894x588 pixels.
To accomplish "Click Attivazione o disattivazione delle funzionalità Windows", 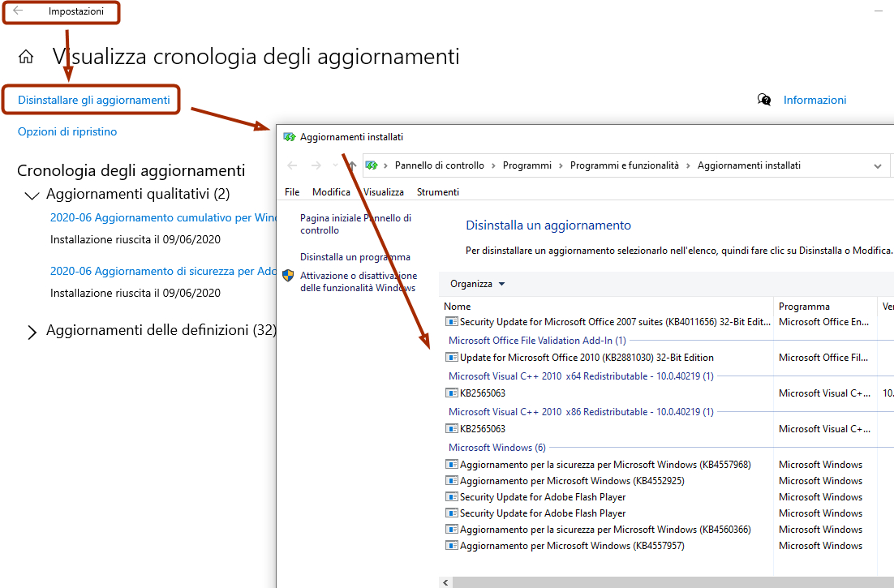I will [x=359, y=281].
